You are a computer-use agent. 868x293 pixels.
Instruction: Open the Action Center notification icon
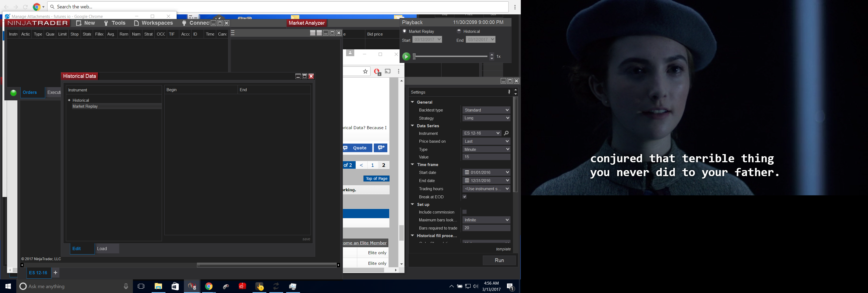510,287
